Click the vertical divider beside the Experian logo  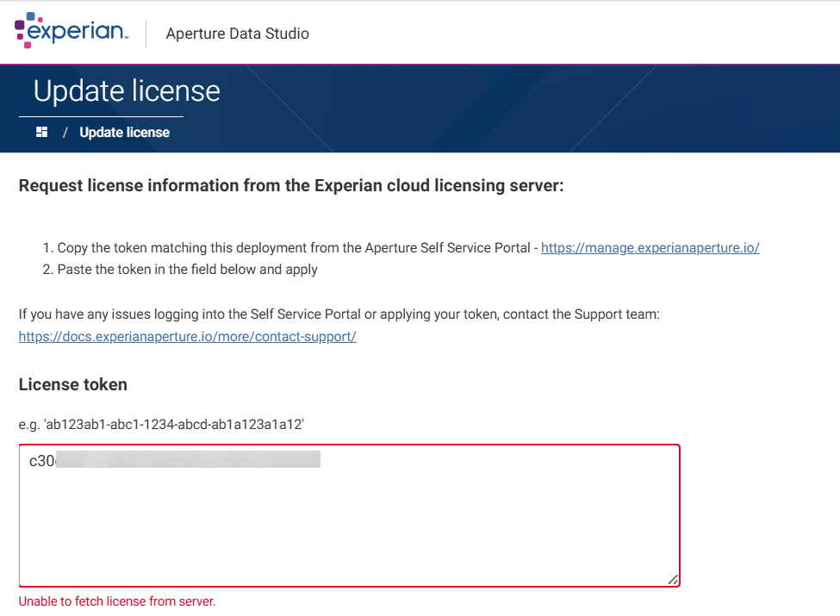(x=146, y=34)
